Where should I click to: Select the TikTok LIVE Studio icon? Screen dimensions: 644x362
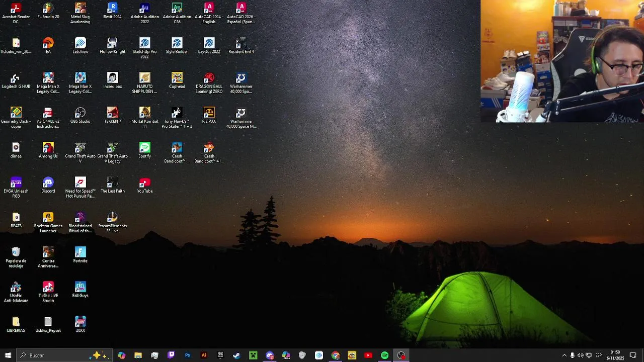coord(48,292)
